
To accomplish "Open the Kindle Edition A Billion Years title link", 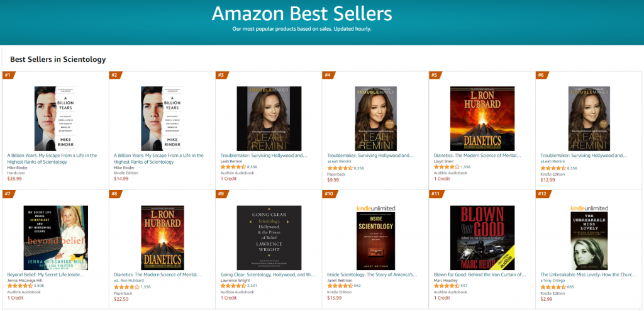I will click(158, 159).
